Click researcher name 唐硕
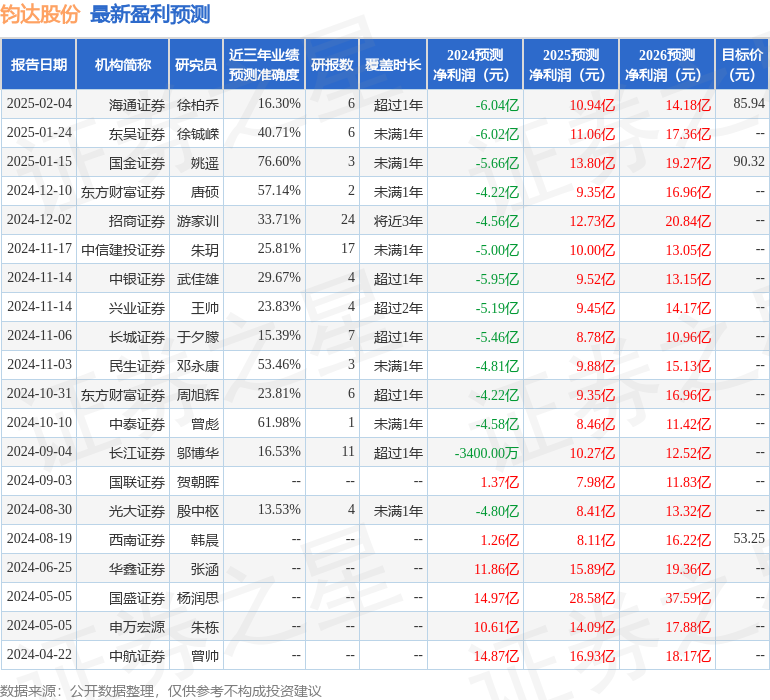This screenshot has width=770, height=700. click(x=205, y=192)
